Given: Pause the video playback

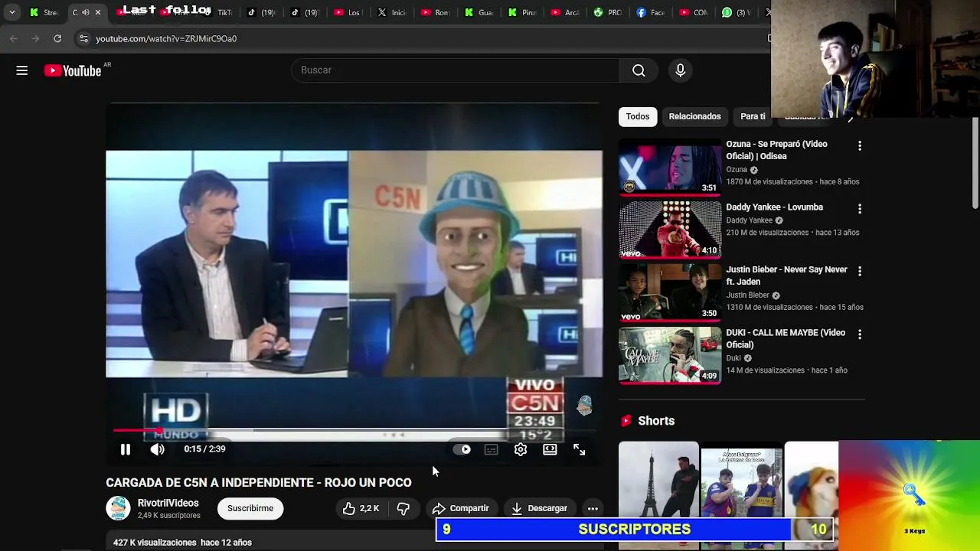Looking at the screenshot, I should click(x=126, y=449).
